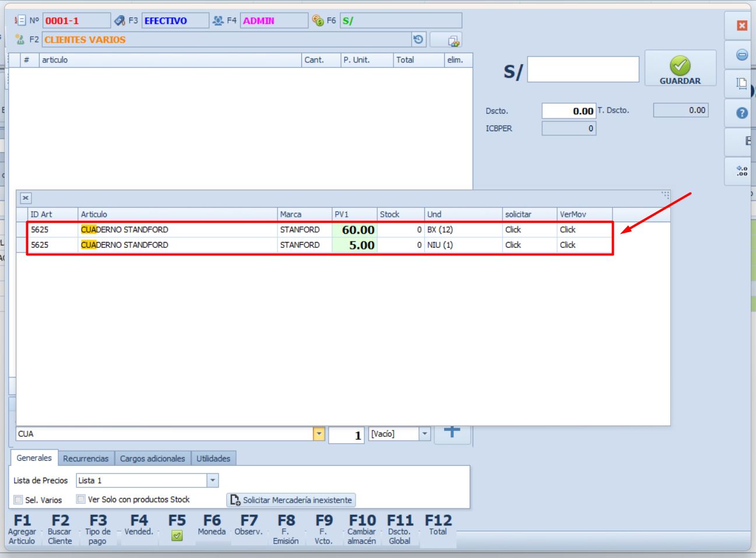The width and height of the screenshot is (756, 558).
Task: Click F4 Vended. shortcut
Action: [139, 525]
